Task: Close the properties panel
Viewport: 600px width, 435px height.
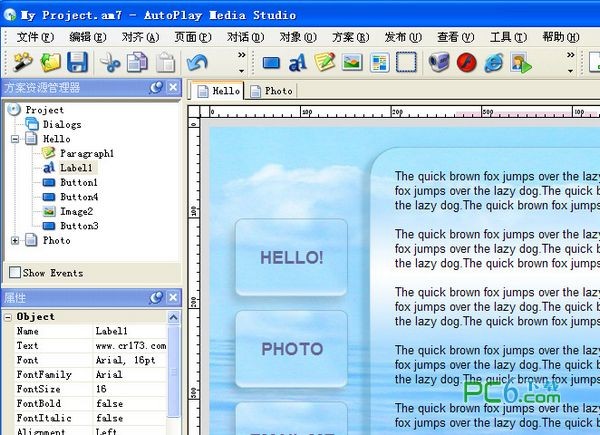Action: coord(173,297)
